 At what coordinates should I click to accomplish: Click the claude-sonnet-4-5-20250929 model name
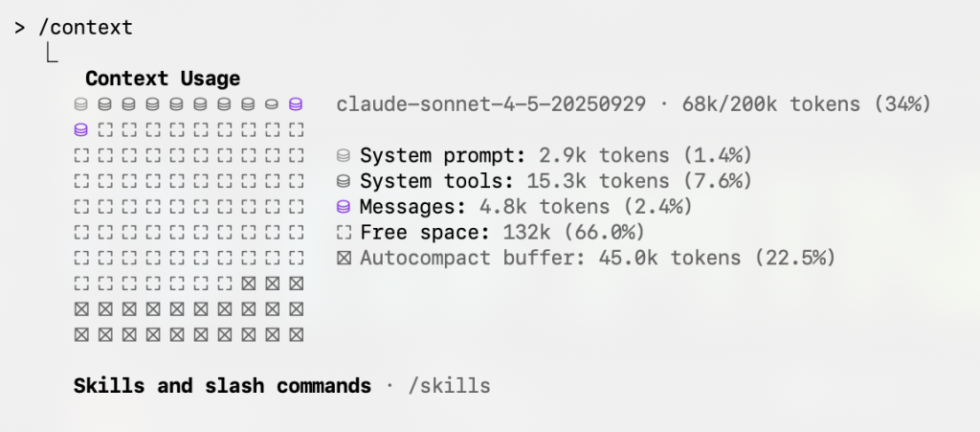[492, 103]
